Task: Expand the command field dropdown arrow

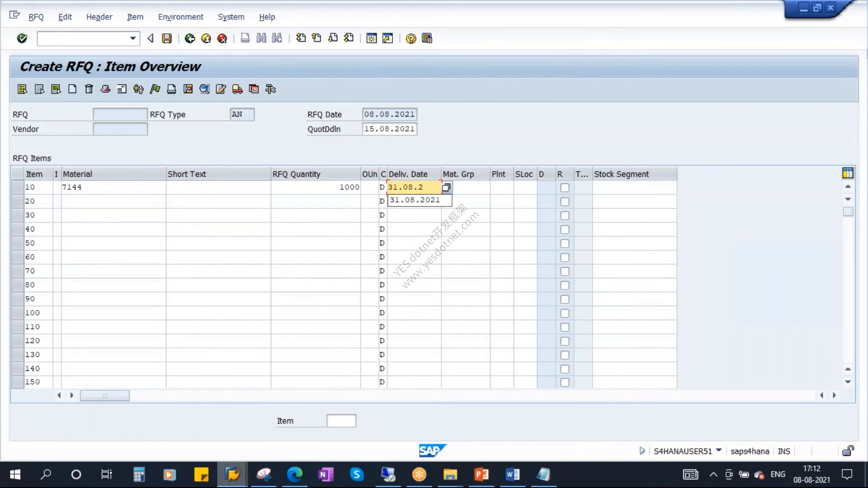Action: click(133, 38)
